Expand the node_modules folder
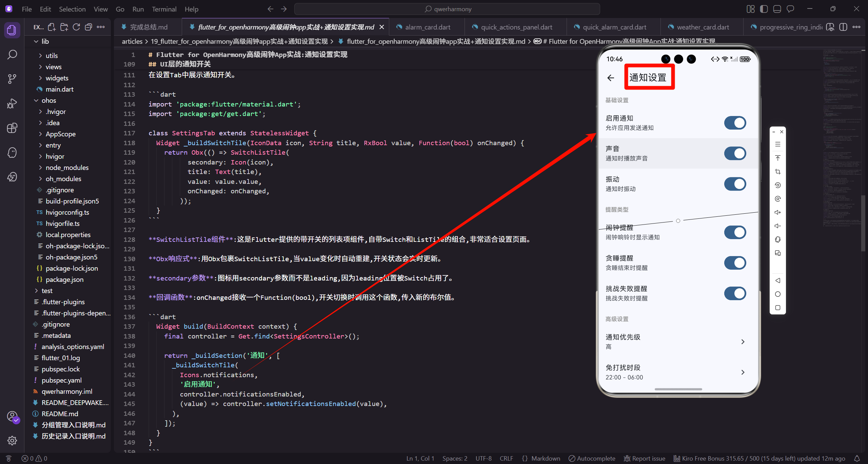 [68, 168]
